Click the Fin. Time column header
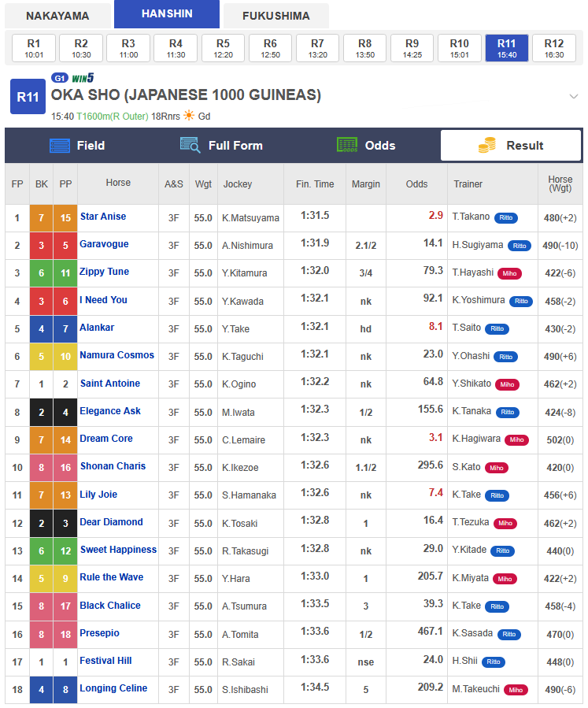588x708 pixels. tap(315, 183)
